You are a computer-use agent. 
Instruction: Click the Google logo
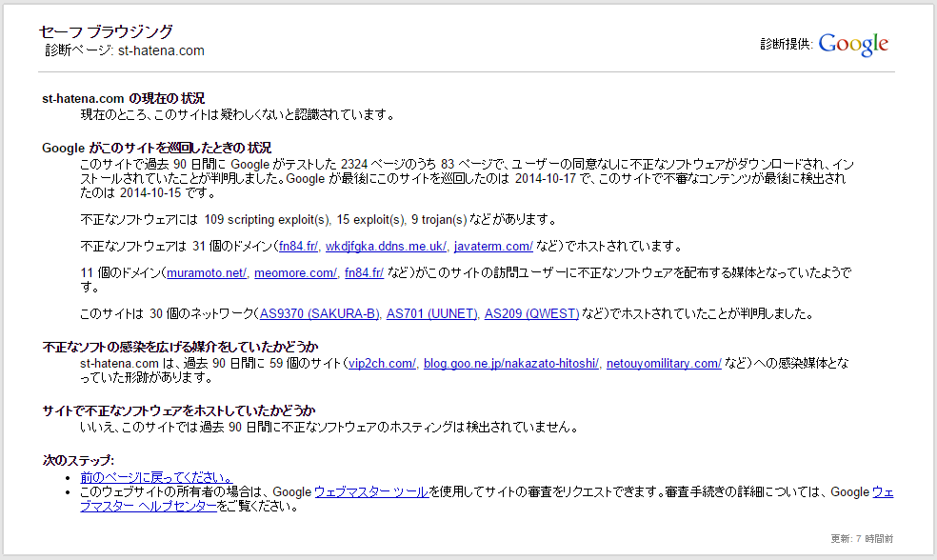(x=853, y=44)
